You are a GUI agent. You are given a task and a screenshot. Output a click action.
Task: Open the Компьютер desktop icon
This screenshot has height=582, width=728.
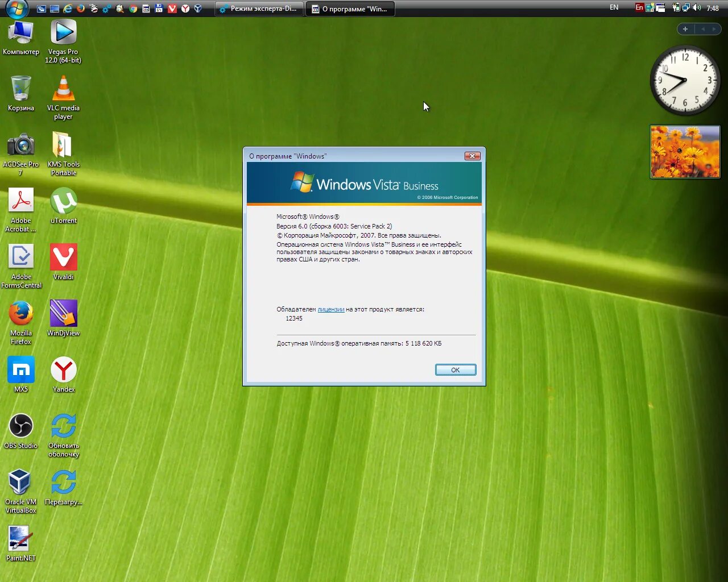tap(21, 38)
